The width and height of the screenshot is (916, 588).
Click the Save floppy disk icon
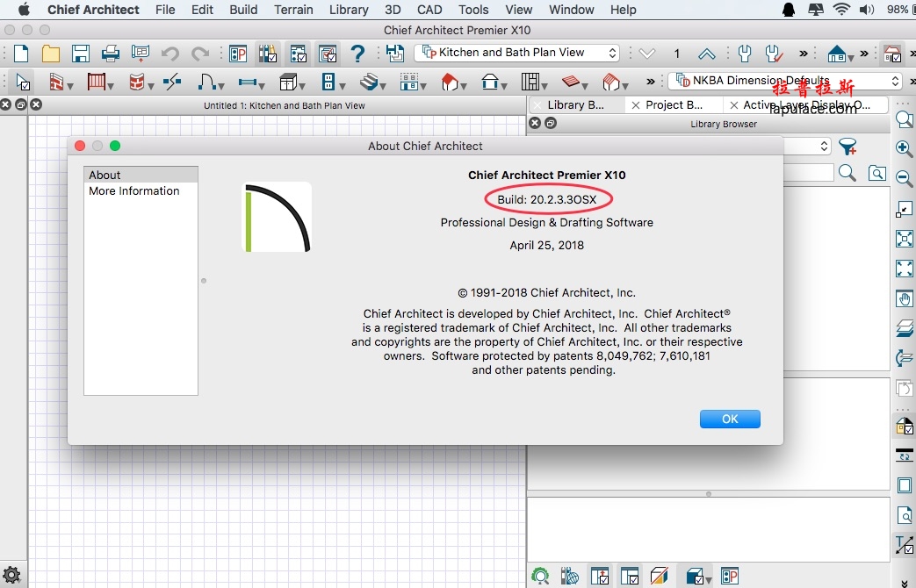click(80, 54)
